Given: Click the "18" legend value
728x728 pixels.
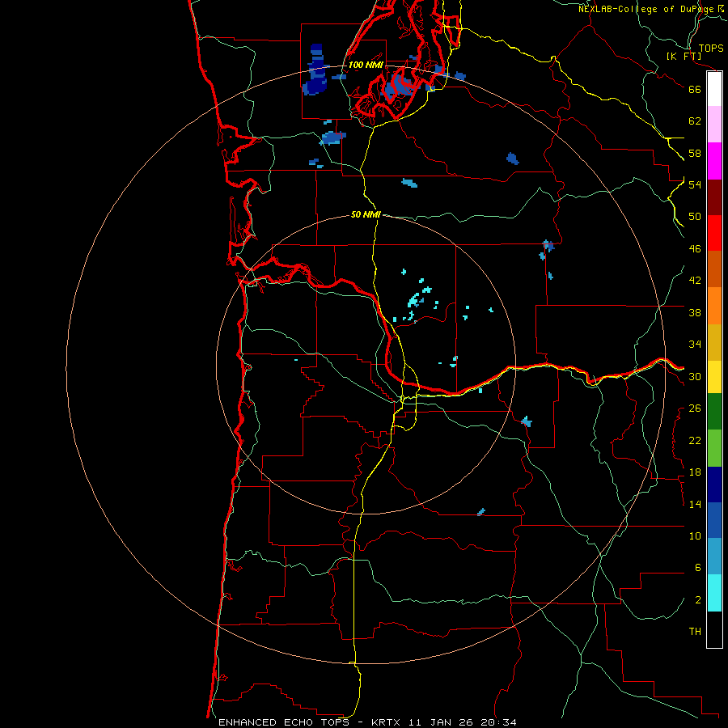Looking at the screenshot, I should tap(695, 472).
